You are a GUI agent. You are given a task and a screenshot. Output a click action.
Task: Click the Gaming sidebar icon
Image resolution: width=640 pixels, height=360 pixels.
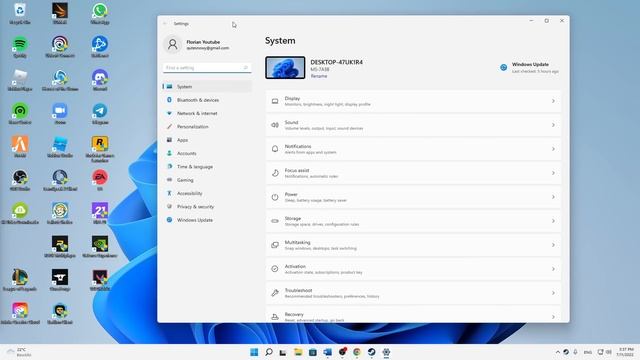(x=169, y=180)
